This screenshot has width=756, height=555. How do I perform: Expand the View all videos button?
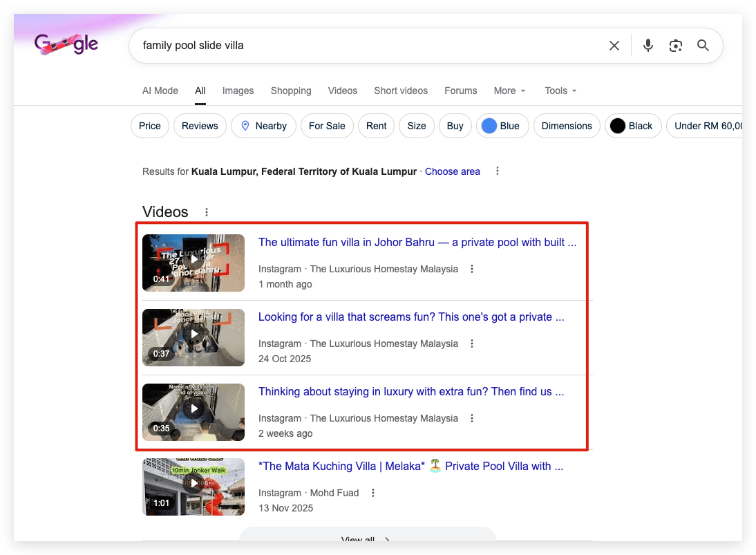[367, 536]
